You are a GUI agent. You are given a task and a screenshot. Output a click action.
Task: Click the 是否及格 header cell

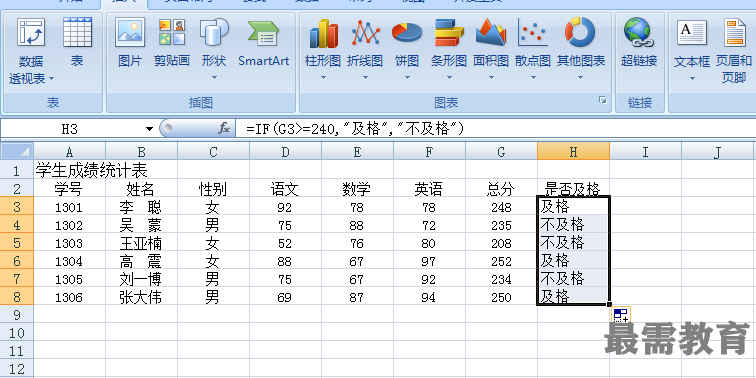pos(573,188)
